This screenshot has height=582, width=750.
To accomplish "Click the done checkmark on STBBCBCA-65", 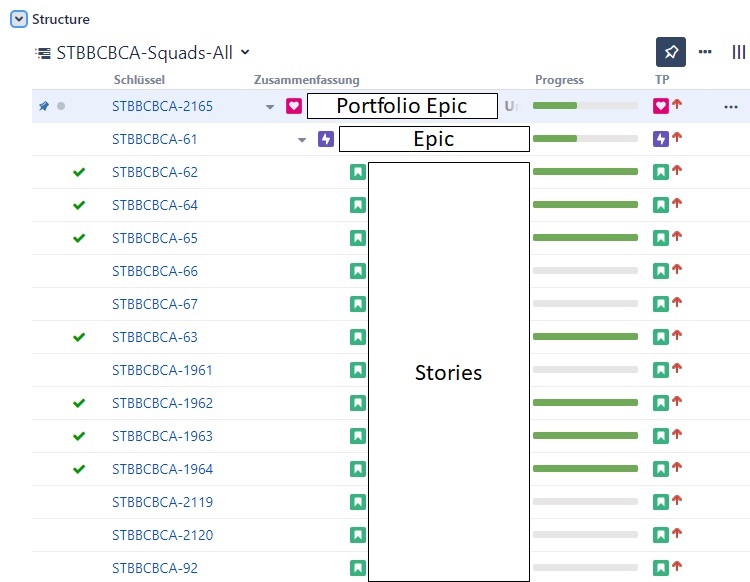I will pos(79,238).
